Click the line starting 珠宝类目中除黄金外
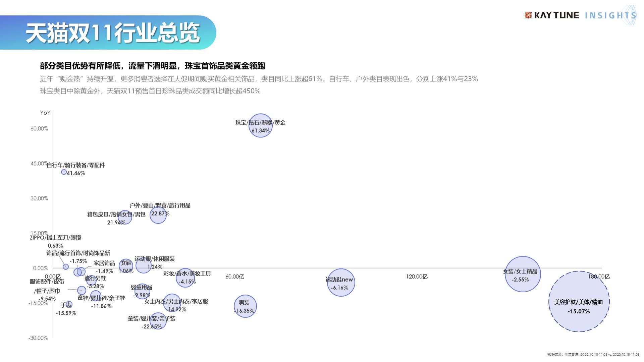The width and height of the screenshot is (644, 362). 150,91
